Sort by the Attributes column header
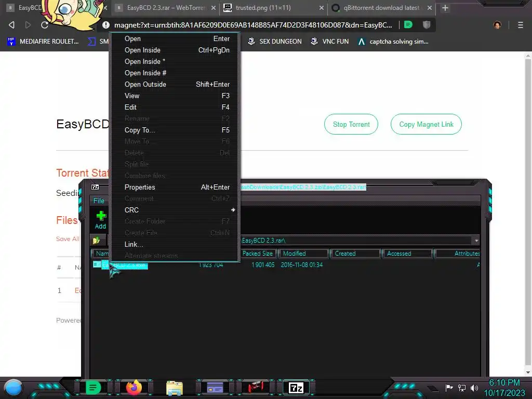The height and width of the screenshot is (399, 532). pos(458,254)
